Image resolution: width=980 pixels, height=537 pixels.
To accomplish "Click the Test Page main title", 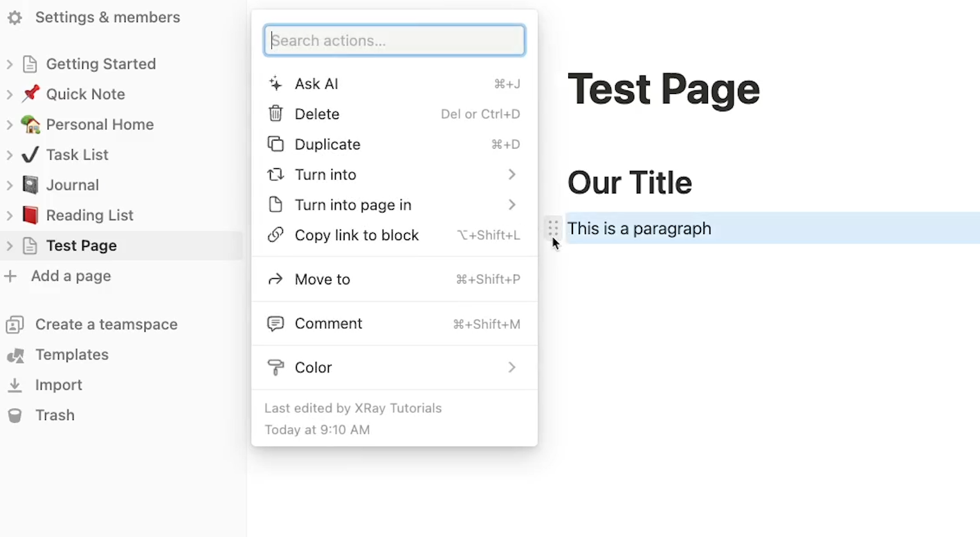I will pos(664,89).
